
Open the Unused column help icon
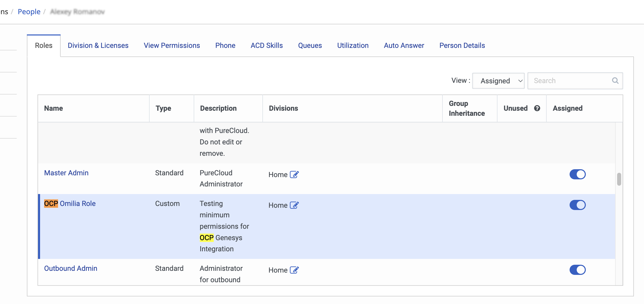(537, 108)
